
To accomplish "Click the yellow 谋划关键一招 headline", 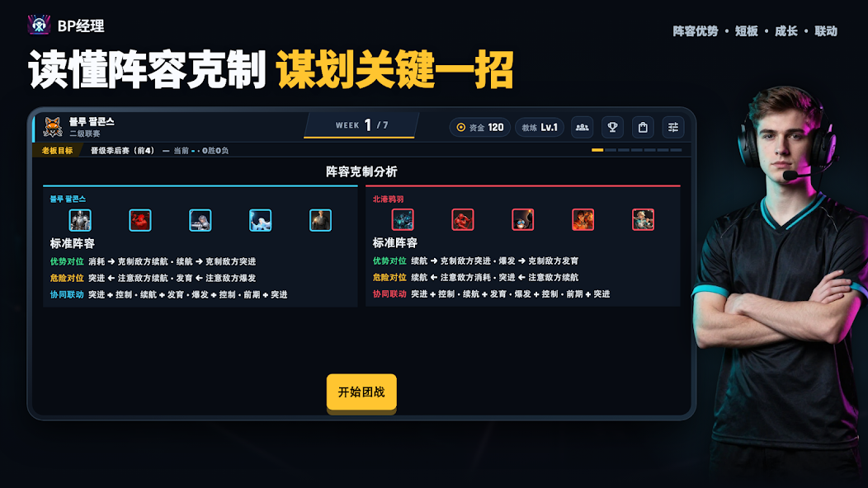I will tap(394, 70).
